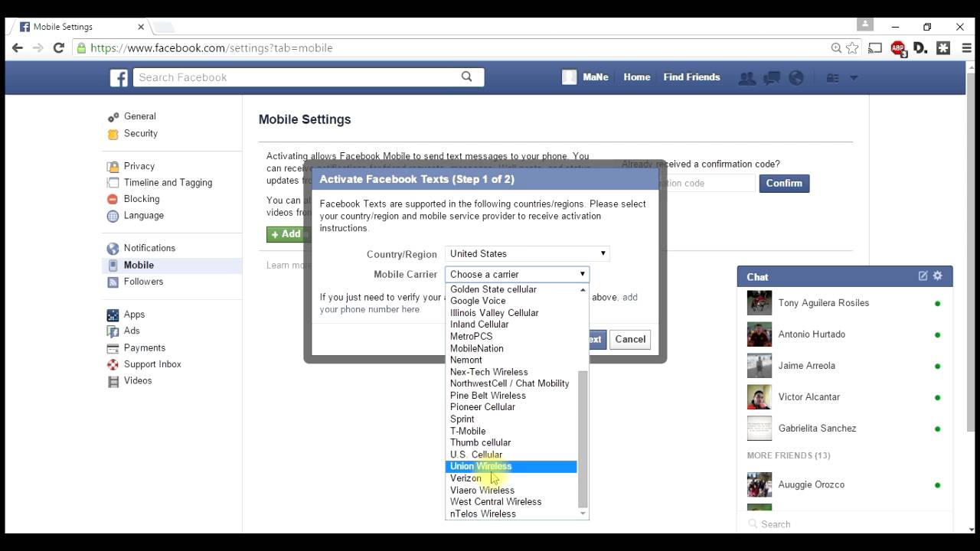Click the search magnifier icon in Facebook bar
The height and width of the screenshot is (551, 980).
pyautogui.click(x=467, y=77)
